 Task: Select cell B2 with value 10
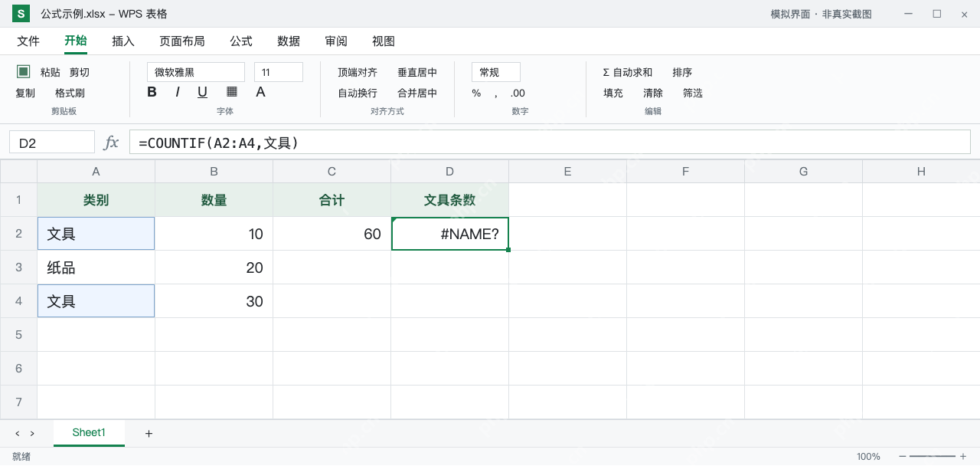214,234
